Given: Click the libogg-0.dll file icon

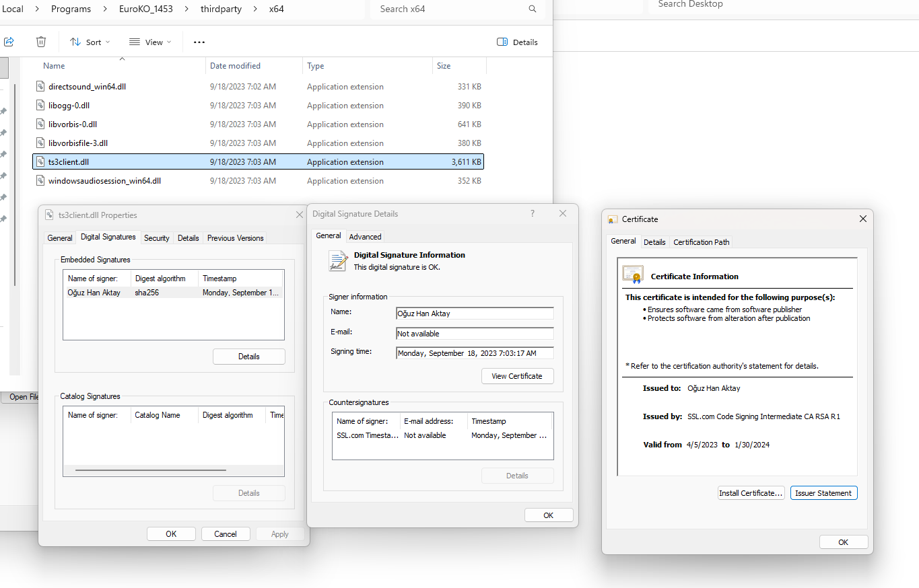Looking at the screenshot, I should [40, 106].
